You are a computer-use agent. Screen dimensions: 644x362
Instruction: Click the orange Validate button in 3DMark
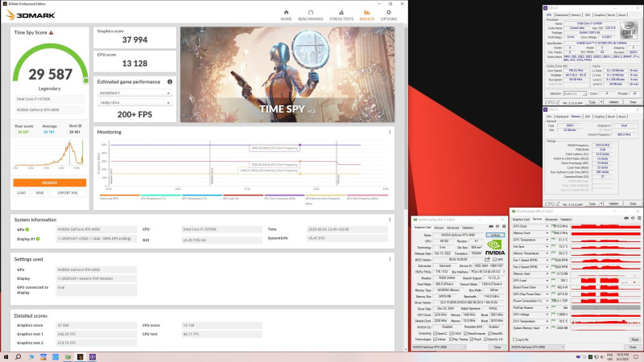[x=50, y=183]
